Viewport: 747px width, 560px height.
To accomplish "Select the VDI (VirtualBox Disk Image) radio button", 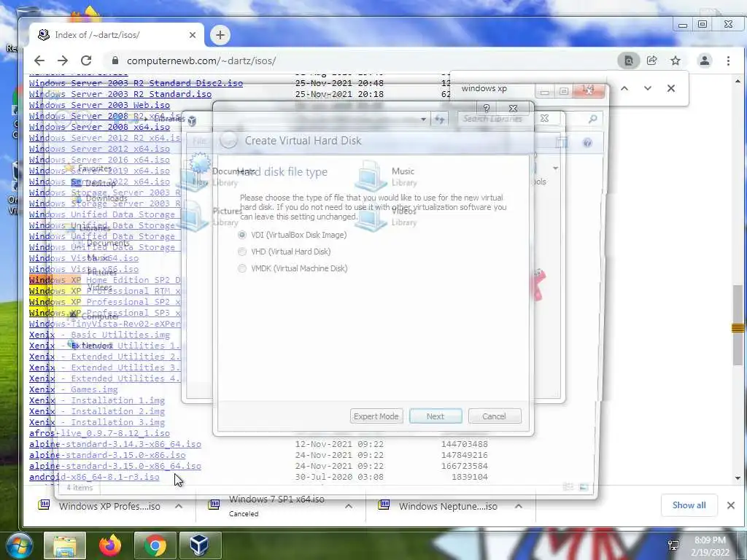I will [242, 235].
